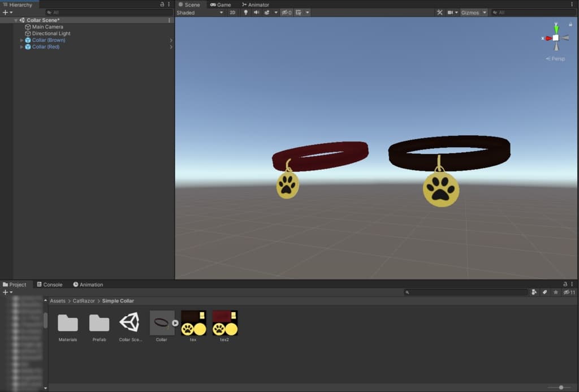Image resolution: width=579 pixels, height=392 pixels.
Task: Adjust the asset icon size slider
Action: pyautogui.click(x=560, y=387)
